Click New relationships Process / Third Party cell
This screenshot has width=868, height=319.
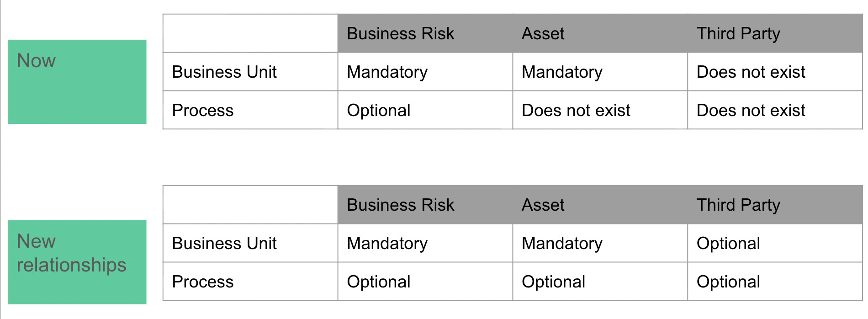pyautogui.click(x=775, y=282)
